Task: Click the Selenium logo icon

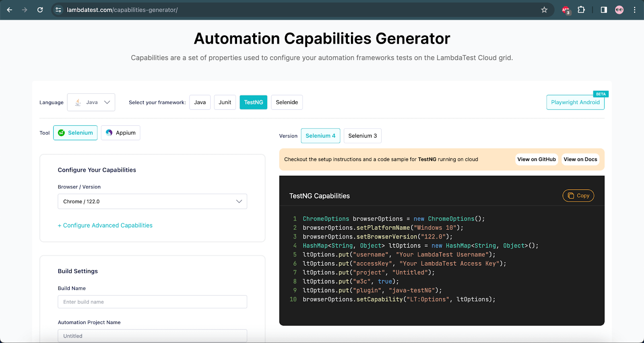Action: click(61, 133)
